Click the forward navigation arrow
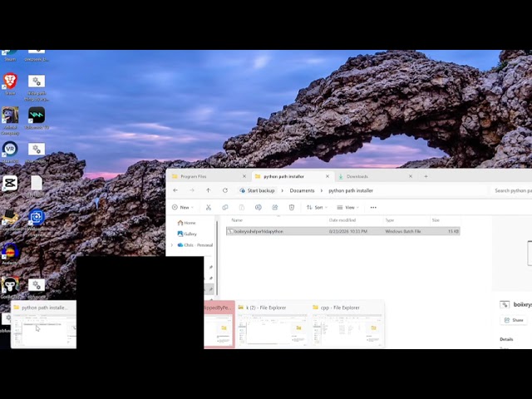Screen dimensions: 532x399 click(192, 190)
